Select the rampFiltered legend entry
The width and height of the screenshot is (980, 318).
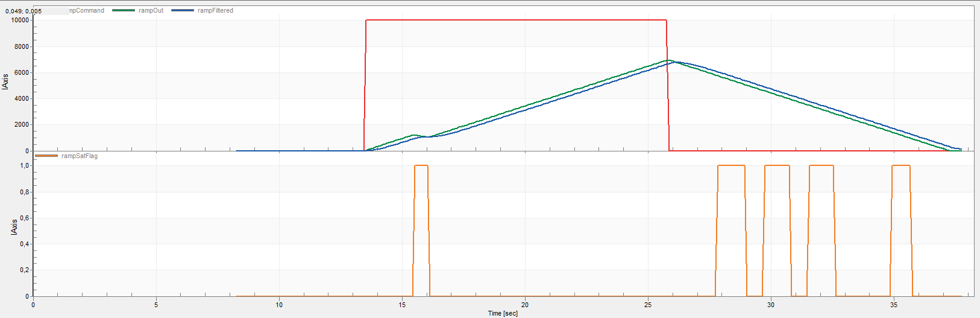click(x=215, y=10)
